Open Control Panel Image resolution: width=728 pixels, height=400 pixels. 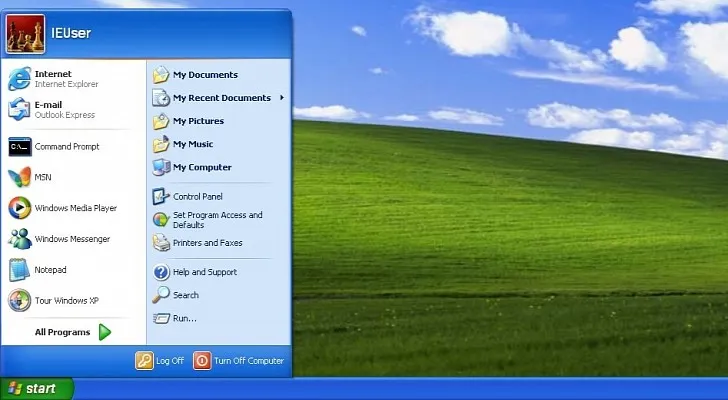[x=196, y=197]
